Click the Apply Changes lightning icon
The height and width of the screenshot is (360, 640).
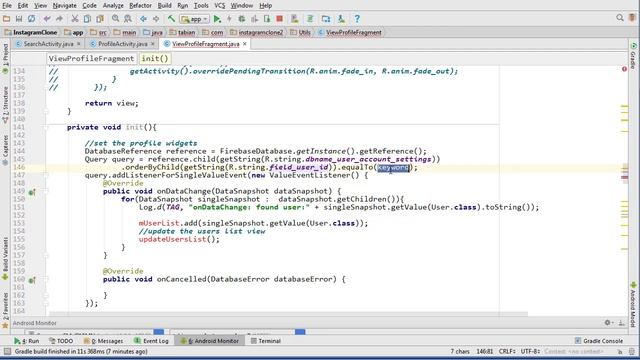tap(229, 19)
